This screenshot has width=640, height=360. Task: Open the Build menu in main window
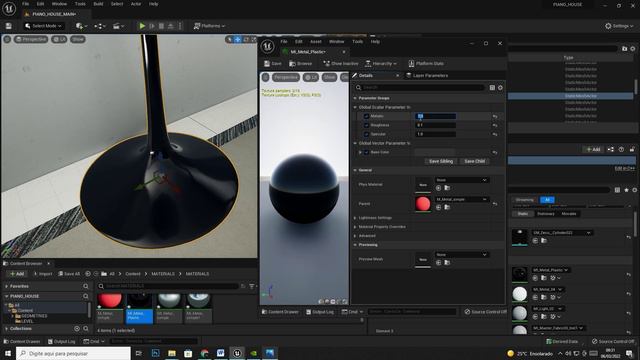(x=98, y=4)
